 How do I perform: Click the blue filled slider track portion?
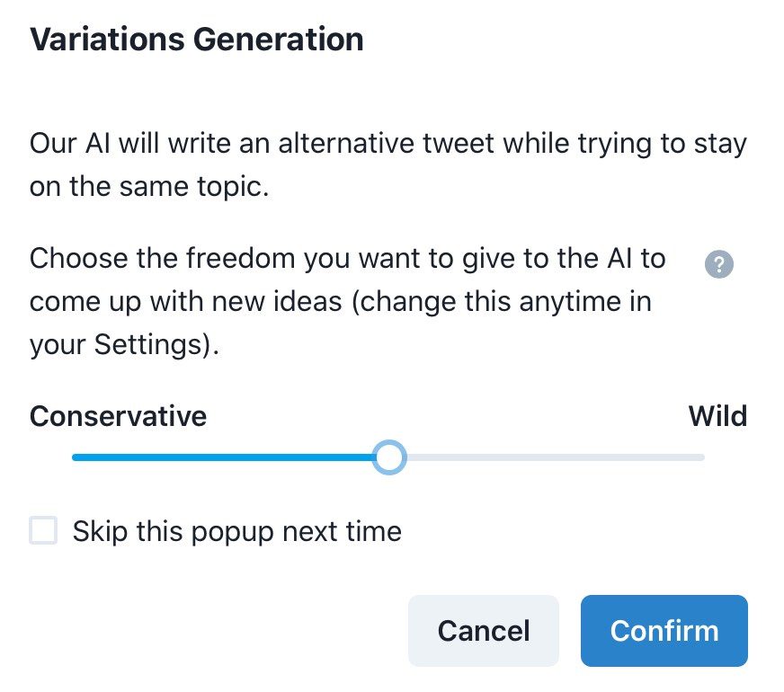[223, 457]
